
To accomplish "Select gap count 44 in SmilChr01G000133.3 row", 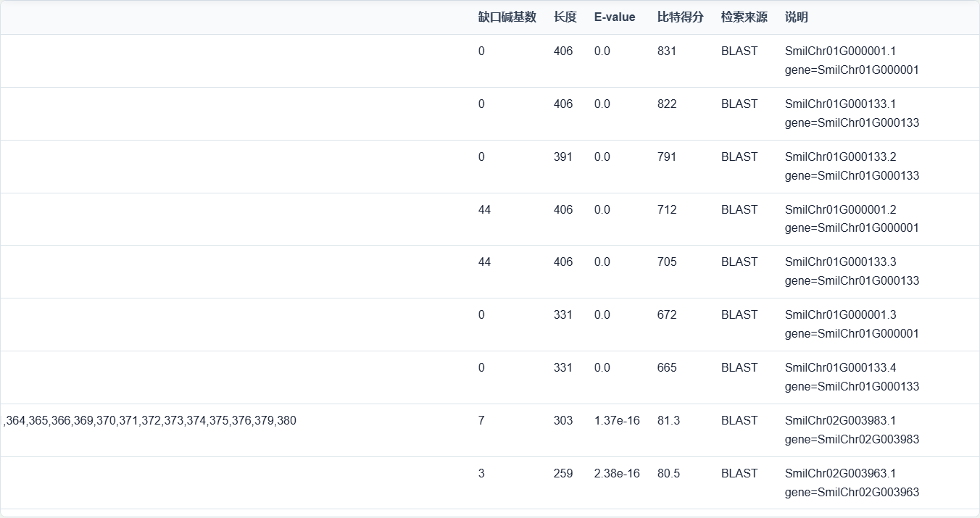I will coord(485,262).
